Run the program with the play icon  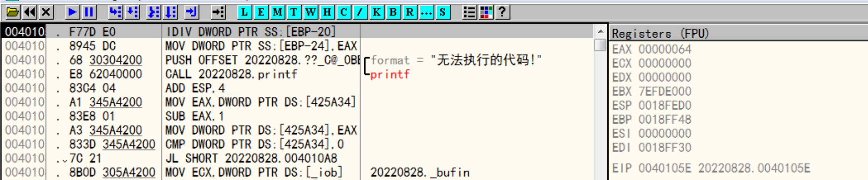click(72, 12)
